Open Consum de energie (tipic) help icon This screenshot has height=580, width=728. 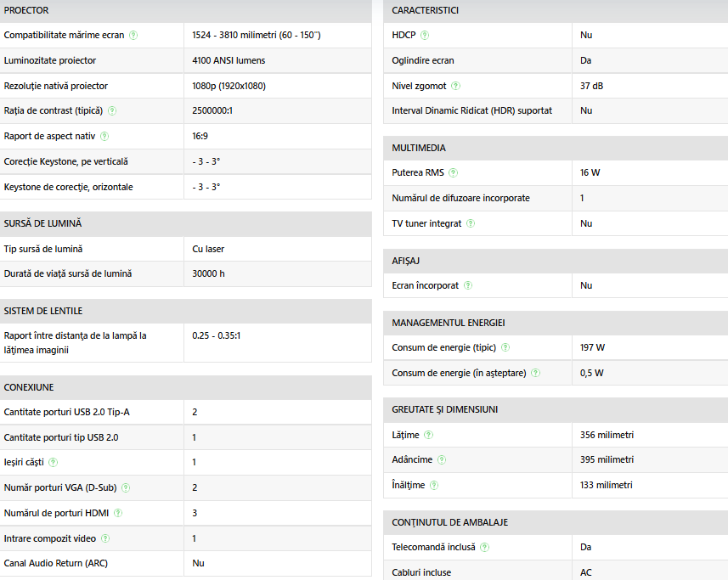click(x=505, y=347)
